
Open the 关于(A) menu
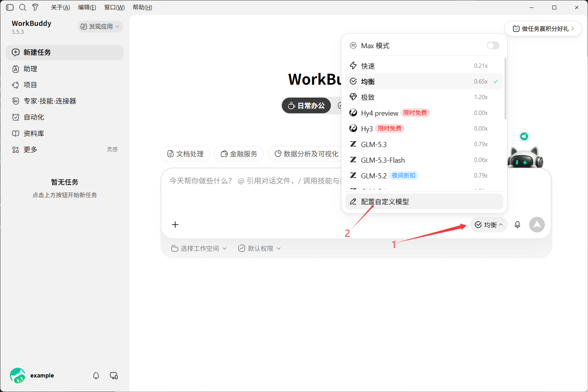point(60,7)
